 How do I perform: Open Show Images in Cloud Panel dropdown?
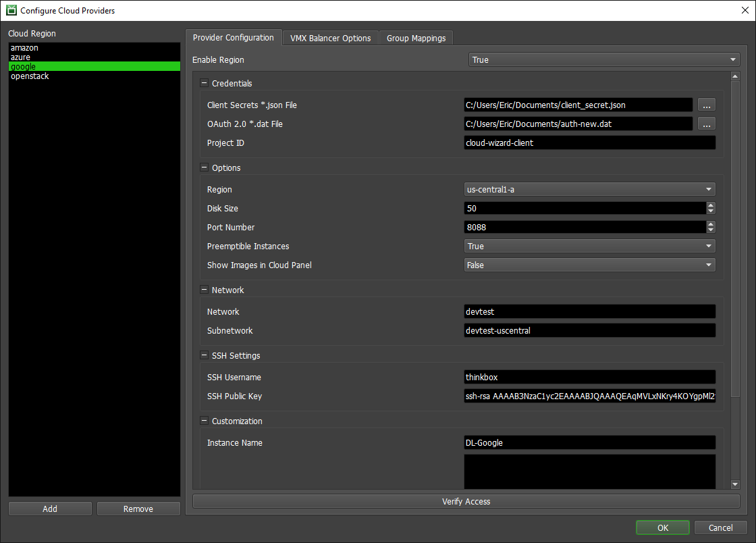(x=590, y=265)
